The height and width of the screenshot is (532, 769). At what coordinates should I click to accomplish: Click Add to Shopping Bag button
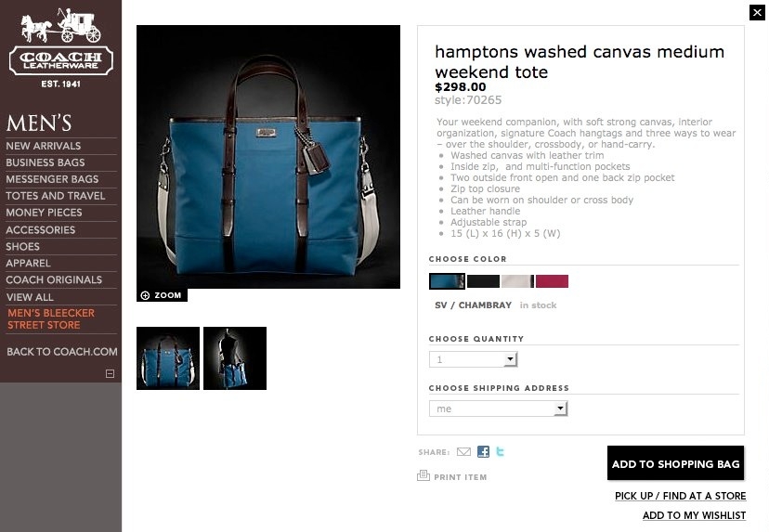coord(675,463)
